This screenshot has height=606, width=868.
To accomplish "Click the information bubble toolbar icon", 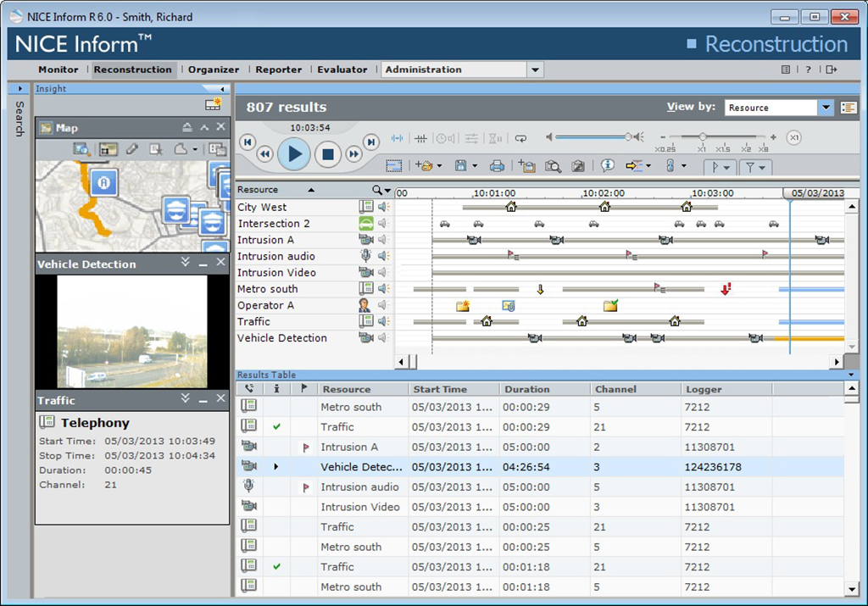I will tap(607, 166).
